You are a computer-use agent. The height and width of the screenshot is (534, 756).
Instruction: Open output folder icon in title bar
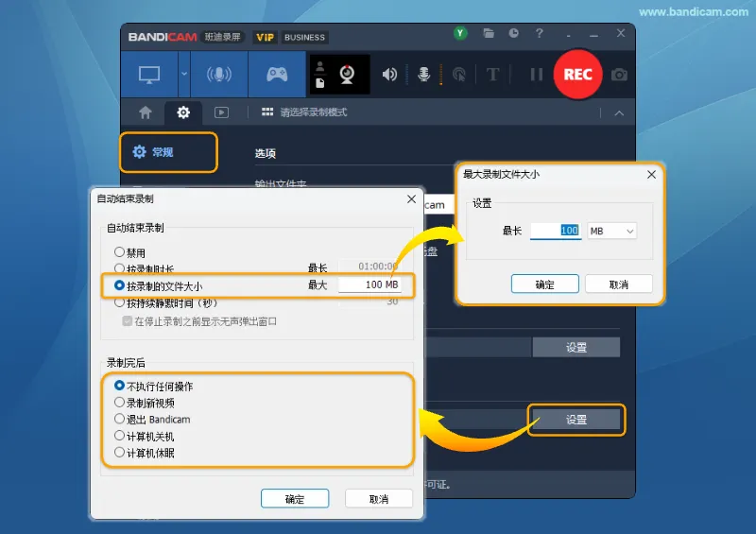click(x=489, y=33)
